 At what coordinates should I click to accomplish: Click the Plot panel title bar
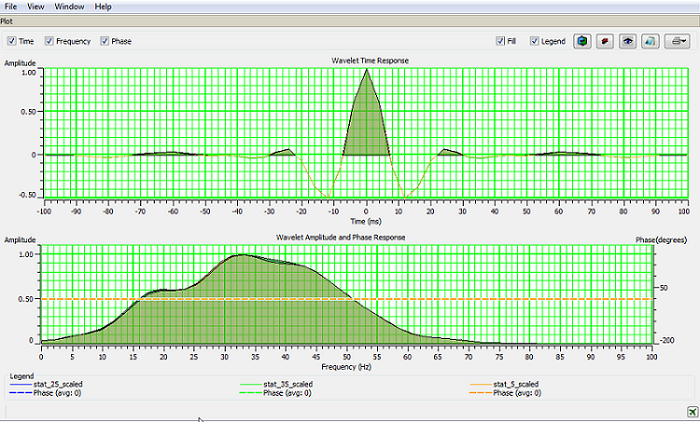click(350, 21)
